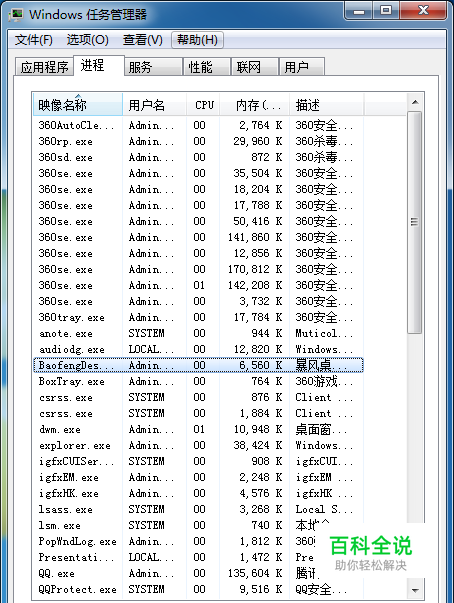Viewport: 454px width, 603px height.
Task: Switch to the 服务 tab
Action: click(x=153, y=67)
